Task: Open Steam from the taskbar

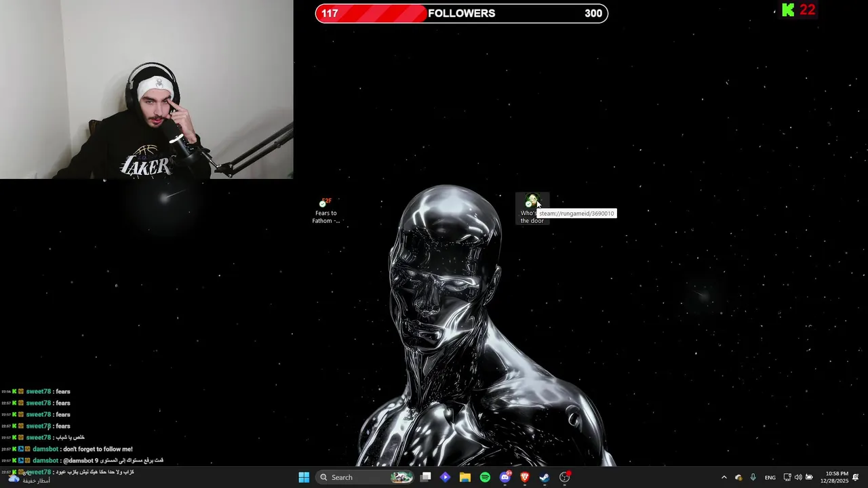Action: (544, 477)
